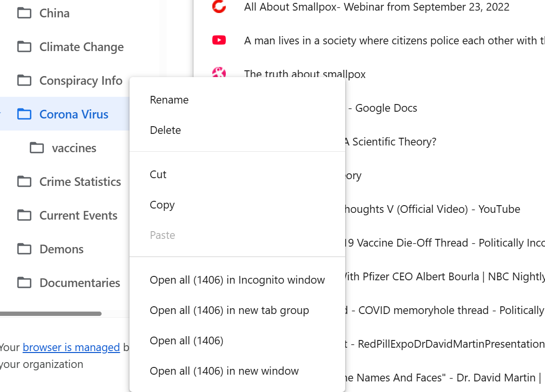Open the 'RedPillExpoDrDavidMartinPresentation' bookmark
Screen dimensions: 545x392
point(445,344)
